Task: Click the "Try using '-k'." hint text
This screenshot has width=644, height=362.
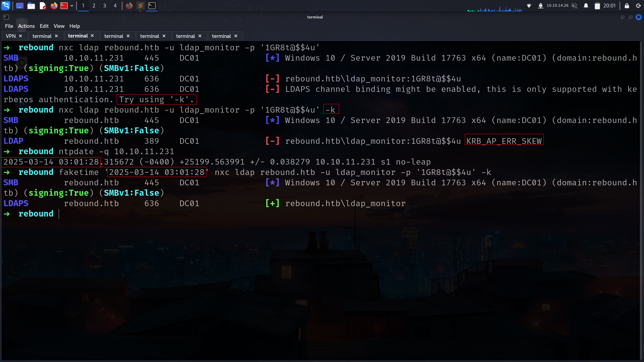Action: pyautogui.click(x=157, y=100)
